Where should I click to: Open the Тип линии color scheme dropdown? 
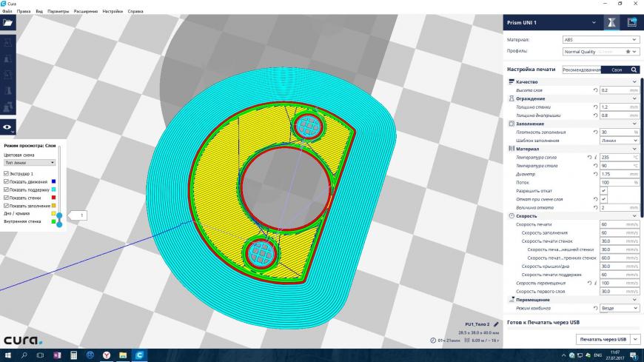coord(30,163)
